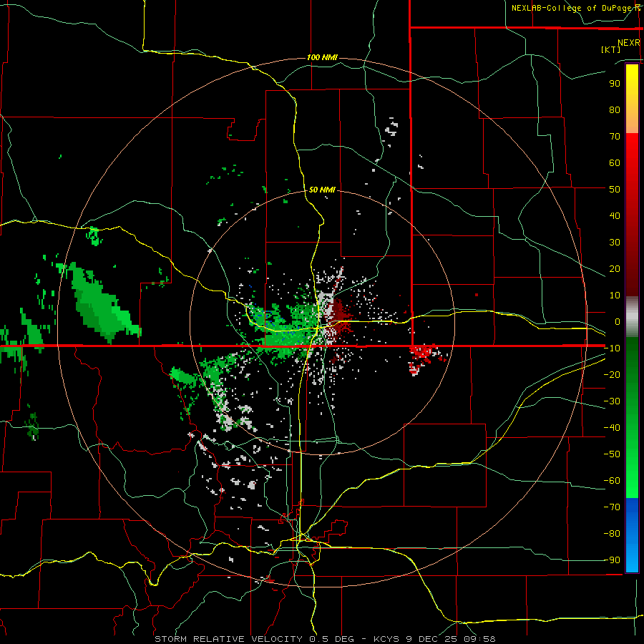The image size is (644, 644).
Task: Click the 90 value on velocity scale
Action: pyautogui.click(x=615, y=84)
